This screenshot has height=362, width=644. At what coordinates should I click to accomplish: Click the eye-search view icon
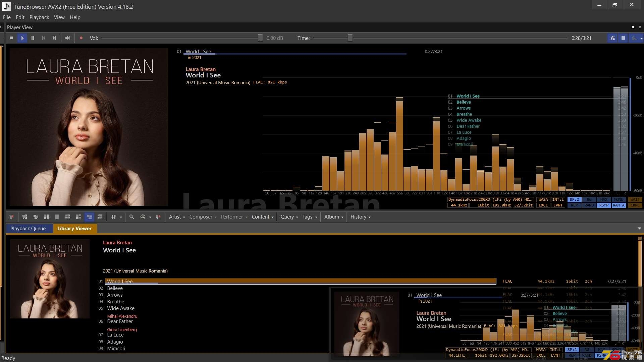(143, 217)
